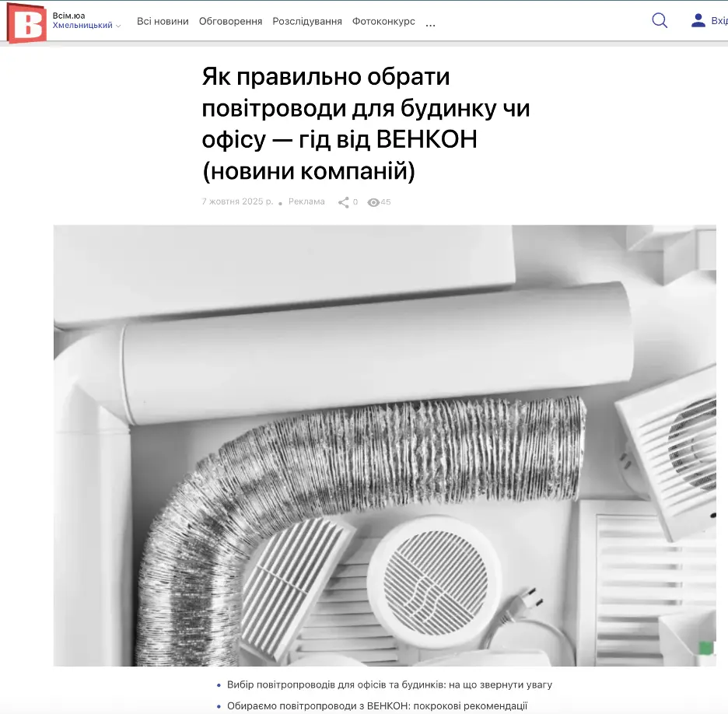
Task: Open the three-dots more menu
Action: [x=430, y=25]
